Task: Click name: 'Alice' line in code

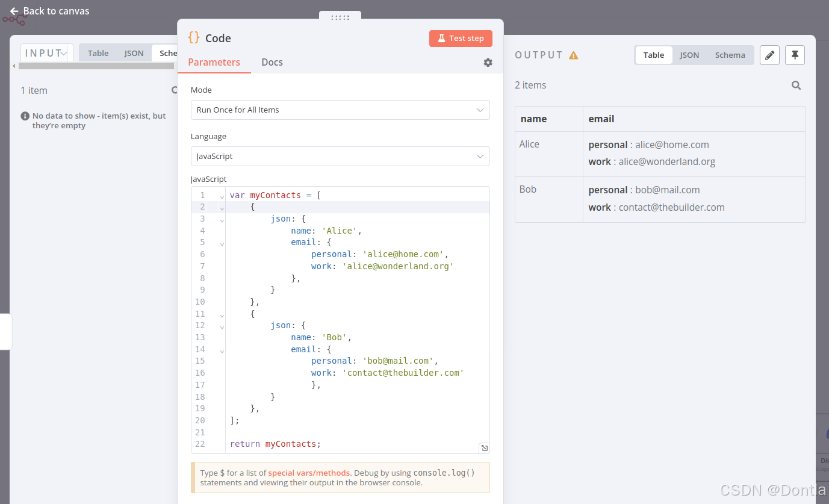Action: coord(326,231)
